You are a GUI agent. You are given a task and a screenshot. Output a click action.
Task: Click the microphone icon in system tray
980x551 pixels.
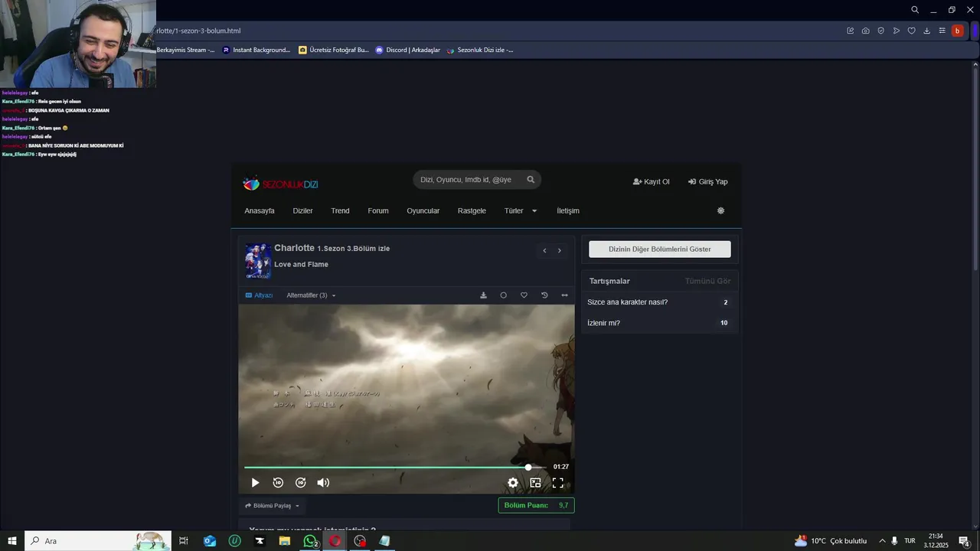[894, 541]
